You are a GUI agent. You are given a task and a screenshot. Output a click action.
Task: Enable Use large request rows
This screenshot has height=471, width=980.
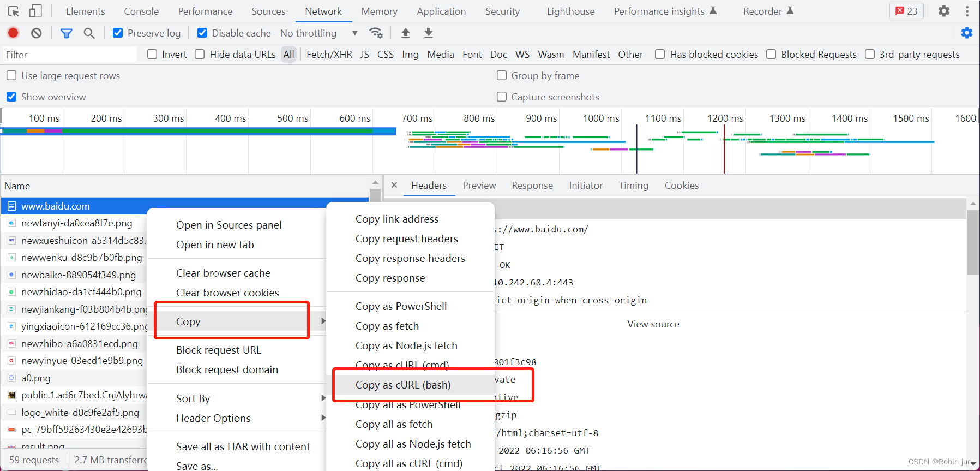coord(11,75)
